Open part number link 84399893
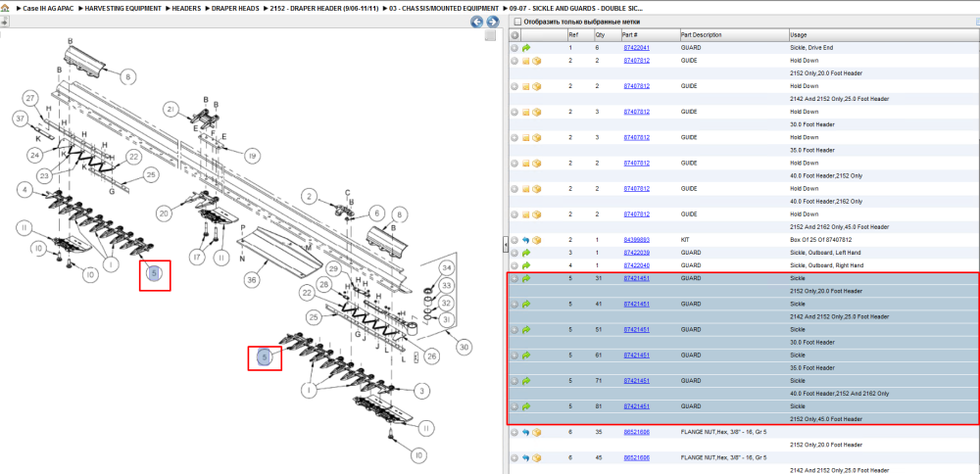 (x=636, y=240)
